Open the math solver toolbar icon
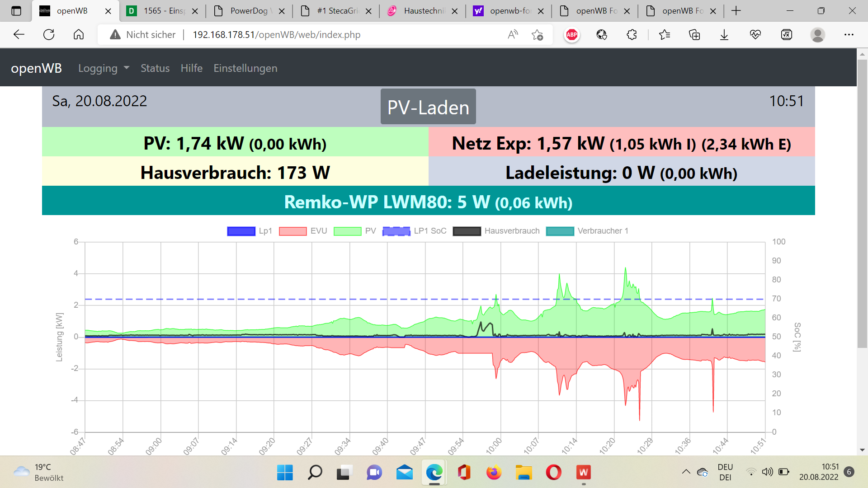Image resolution: width=868 pixels, height=488 pixels. 786,35
